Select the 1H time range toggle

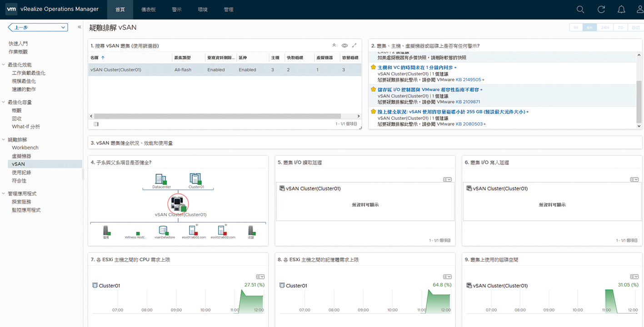pyautogui.click(x=576, y=28)
